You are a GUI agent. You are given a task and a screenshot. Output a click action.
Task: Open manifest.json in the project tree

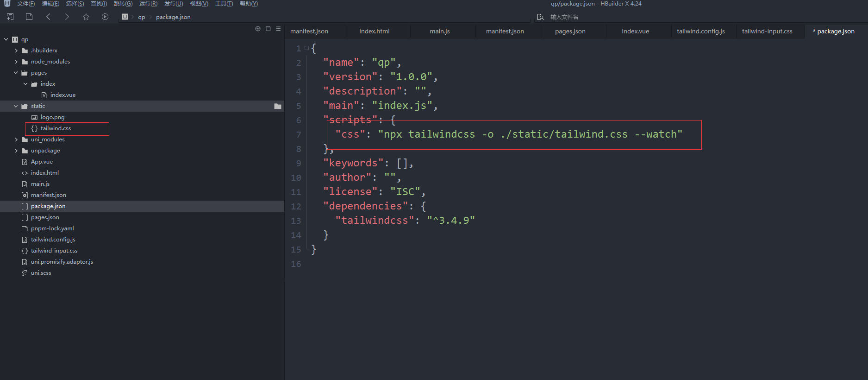coord(49,195)
